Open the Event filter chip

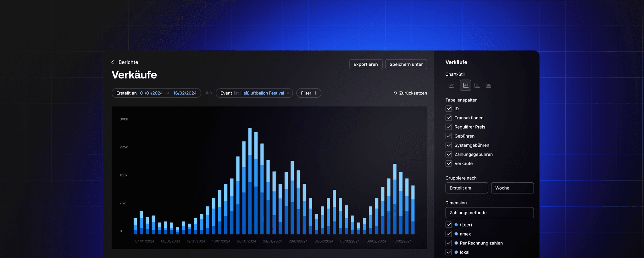tap(254, 93)
